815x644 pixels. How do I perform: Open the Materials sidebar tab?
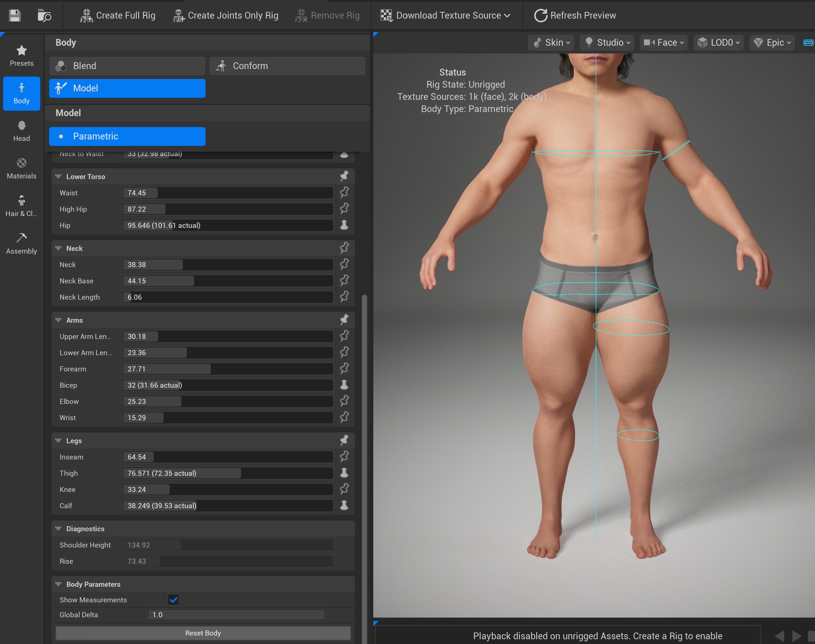(21, 169)
